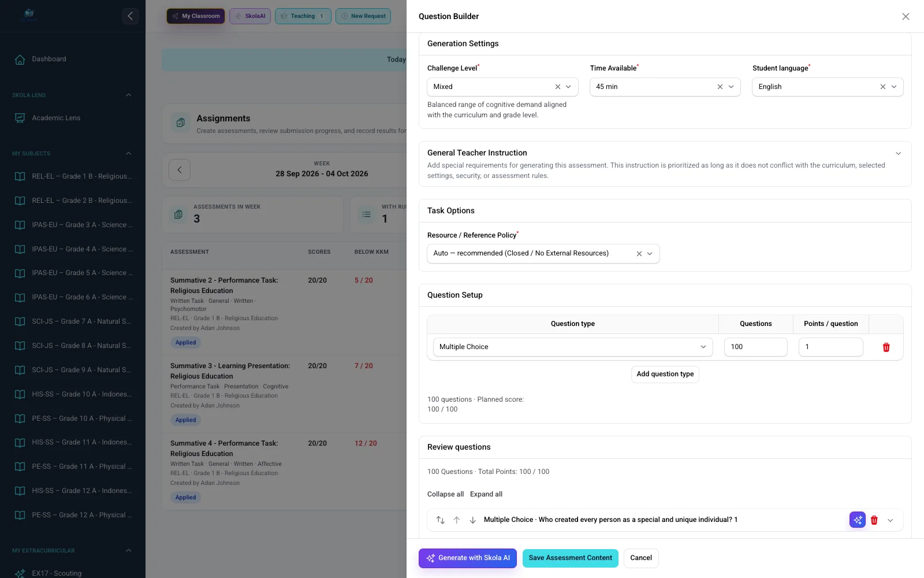Screen dimensions: 924x578
Task: Clear the Student language selection
Action: pyautogui.click(x=883, y=87)
